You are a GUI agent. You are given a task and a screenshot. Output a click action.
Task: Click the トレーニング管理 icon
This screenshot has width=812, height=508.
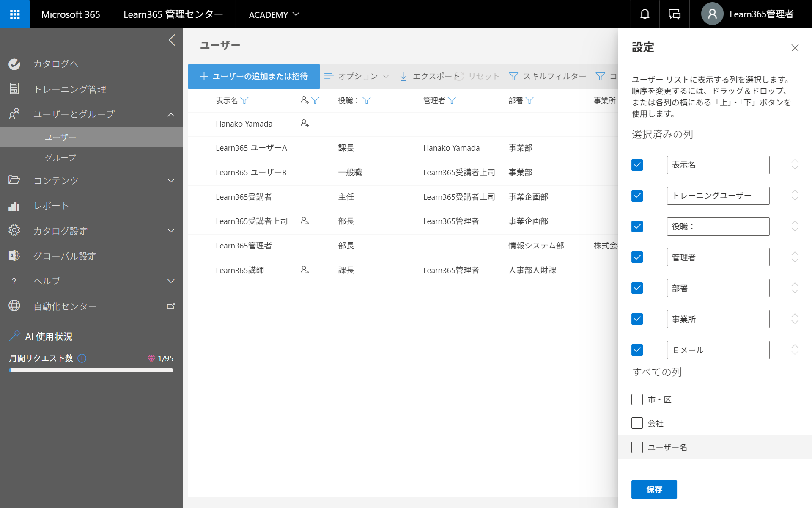[x=14, y=88]
